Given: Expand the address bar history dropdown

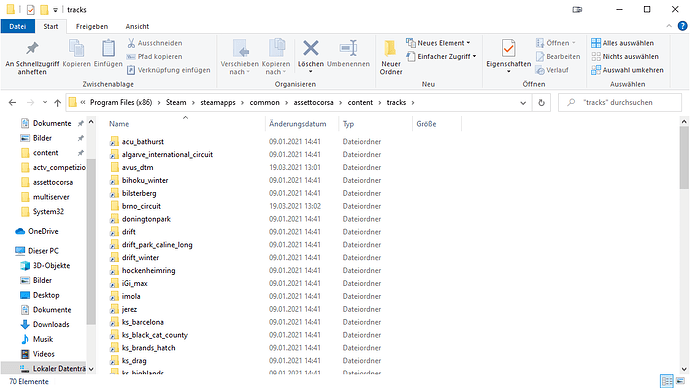Looking at the screenshot, I should point(523,103).
